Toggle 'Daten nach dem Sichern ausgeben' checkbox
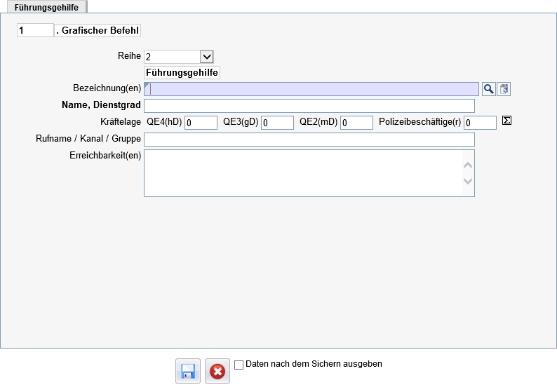 (x=239, y=365)
